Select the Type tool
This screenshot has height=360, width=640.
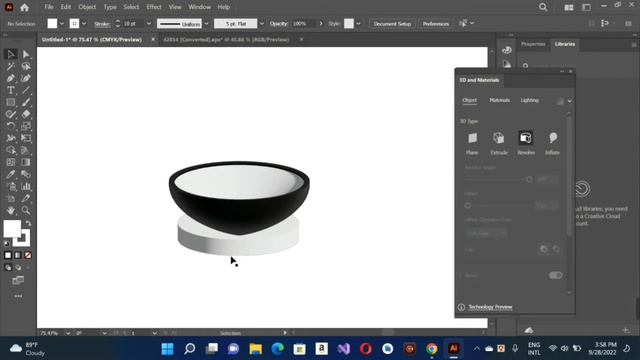(11, 90)
